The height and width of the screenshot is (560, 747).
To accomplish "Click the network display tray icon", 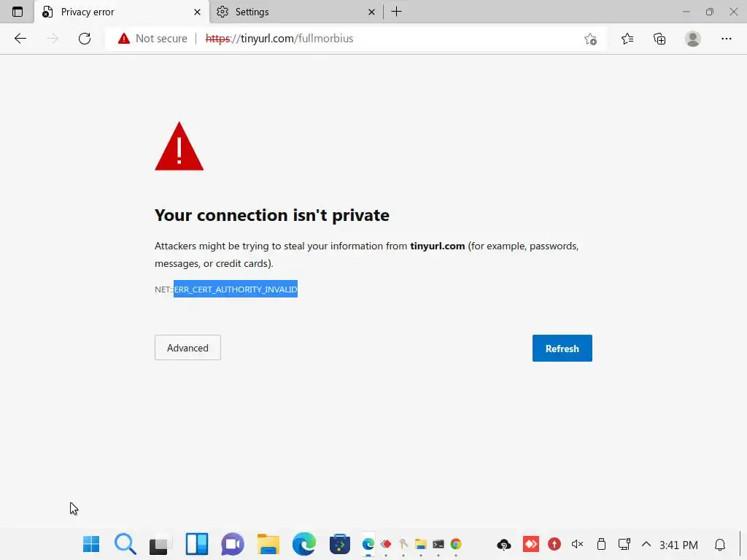I will pyautogui.click(x=624, y=544).
